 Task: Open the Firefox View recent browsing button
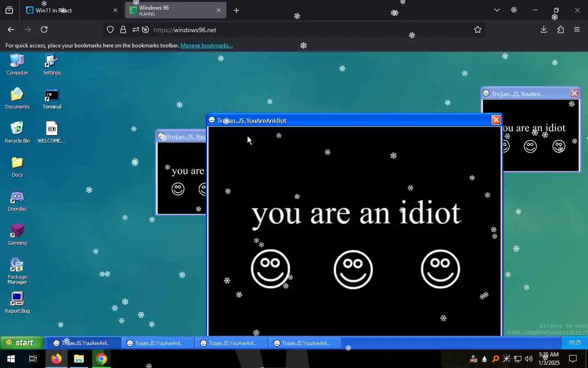tap(9, 10)
